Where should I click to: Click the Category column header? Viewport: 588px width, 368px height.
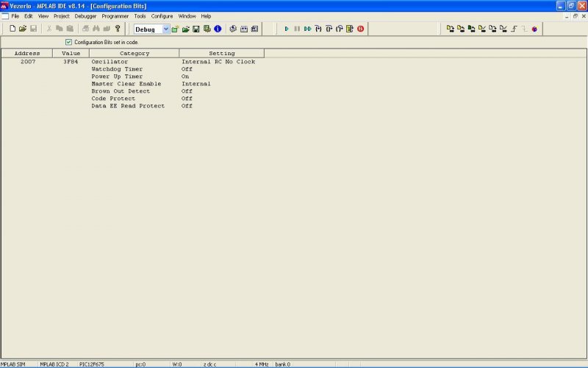(x=135, y=53)
